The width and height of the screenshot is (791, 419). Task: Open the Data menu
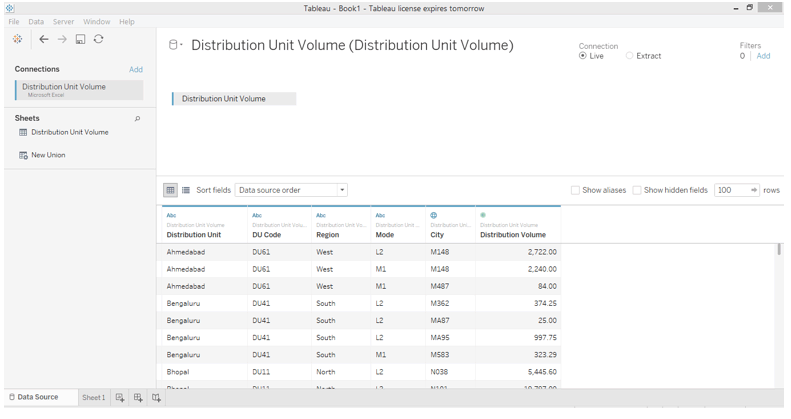(36, 22)
